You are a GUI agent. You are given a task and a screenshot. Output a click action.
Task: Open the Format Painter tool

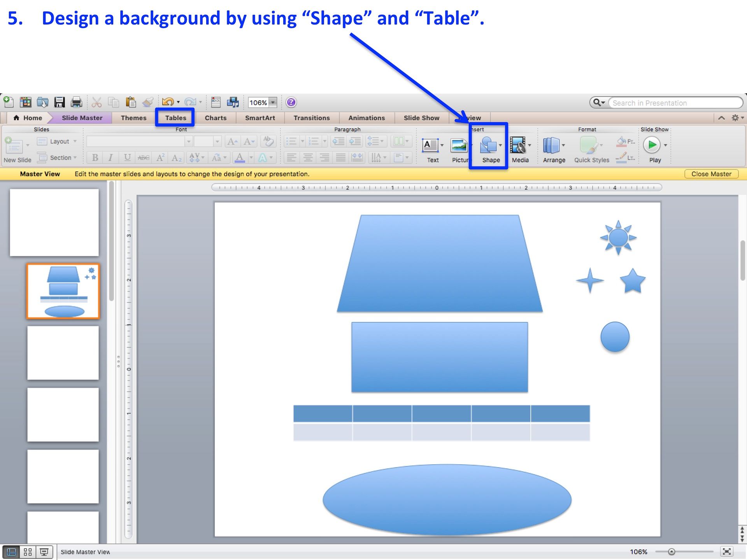tap(147, 102)
